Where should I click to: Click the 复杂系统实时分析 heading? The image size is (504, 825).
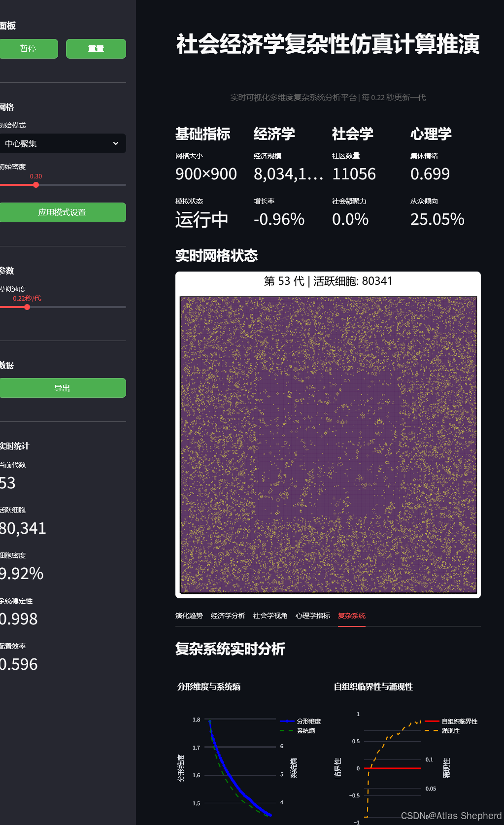point(230,649)
